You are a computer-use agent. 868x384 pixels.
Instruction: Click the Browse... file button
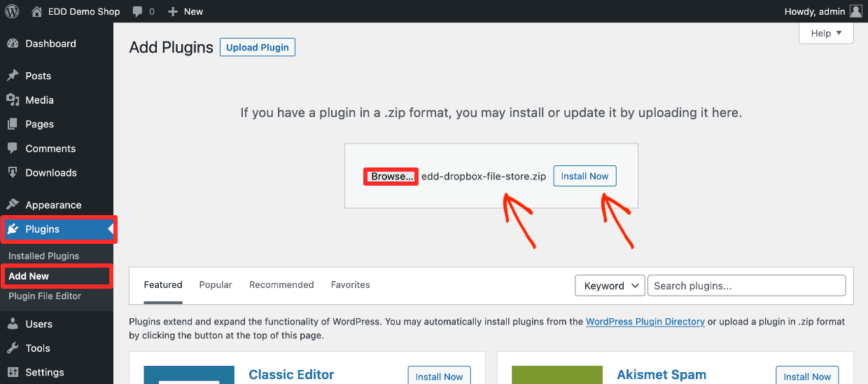pos(391,177)
